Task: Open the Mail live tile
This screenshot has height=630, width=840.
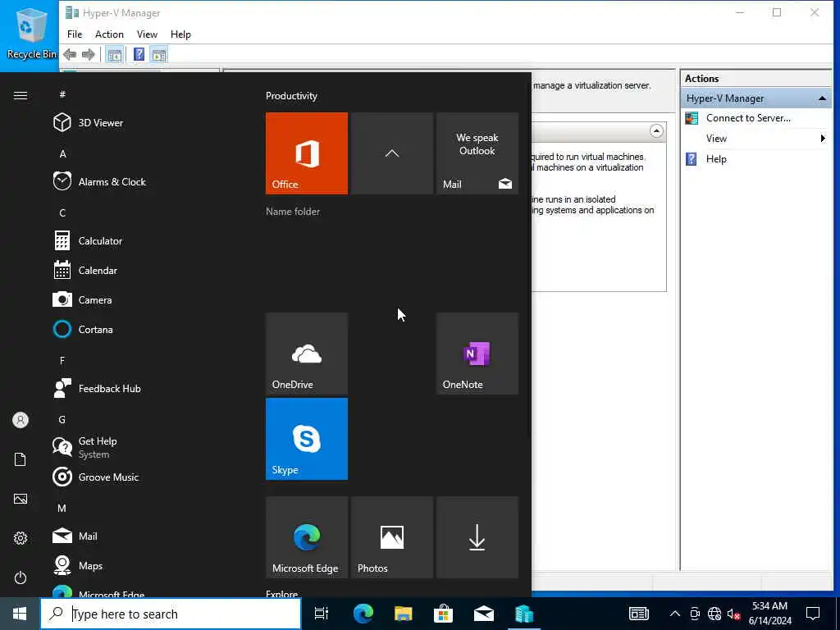Action: point(477,153)
